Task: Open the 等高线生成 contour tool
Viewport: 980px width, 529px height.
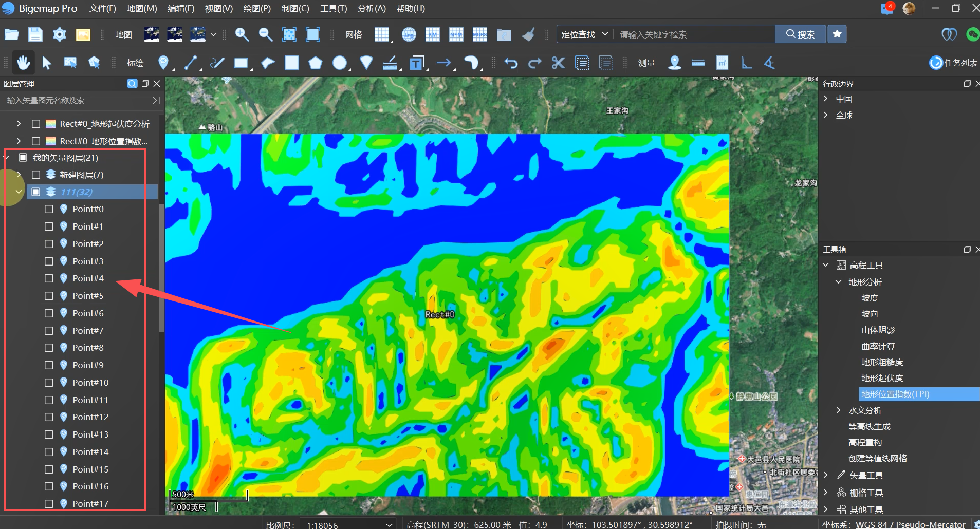Action: click(x=870, y=426)
